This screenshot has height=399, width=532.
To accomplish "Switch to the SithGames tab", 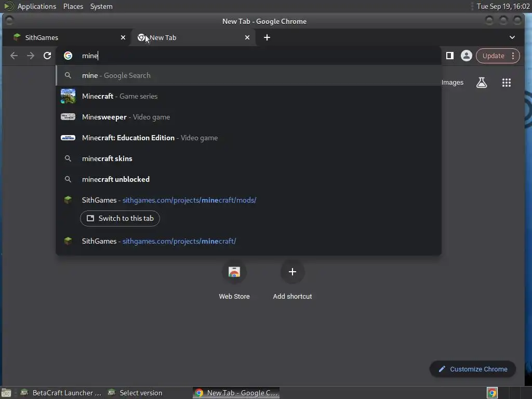I will point(65,37).
